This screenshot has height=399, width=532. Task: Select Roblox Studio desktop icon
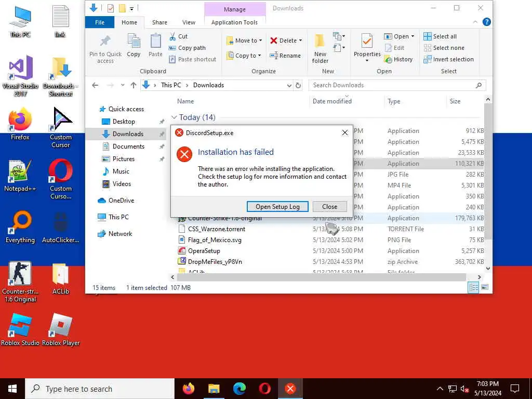pos(20,330)
